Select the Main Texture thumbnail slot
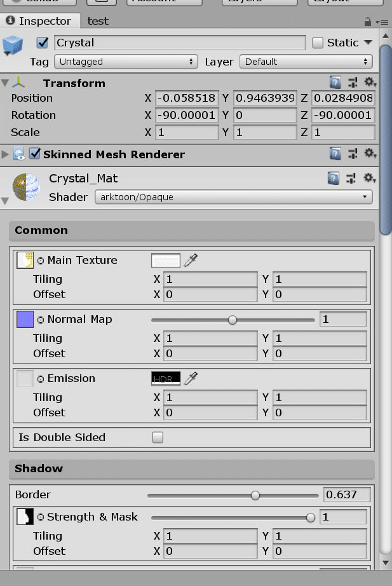Image resolution: width=392 pixels, height=586 pixels. coord(25,260)
